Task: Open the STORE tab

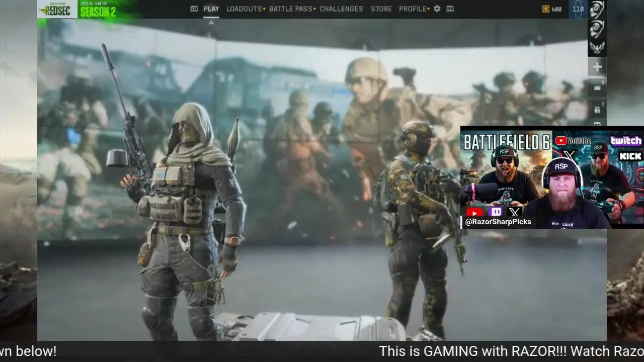Action: point(381,9)
